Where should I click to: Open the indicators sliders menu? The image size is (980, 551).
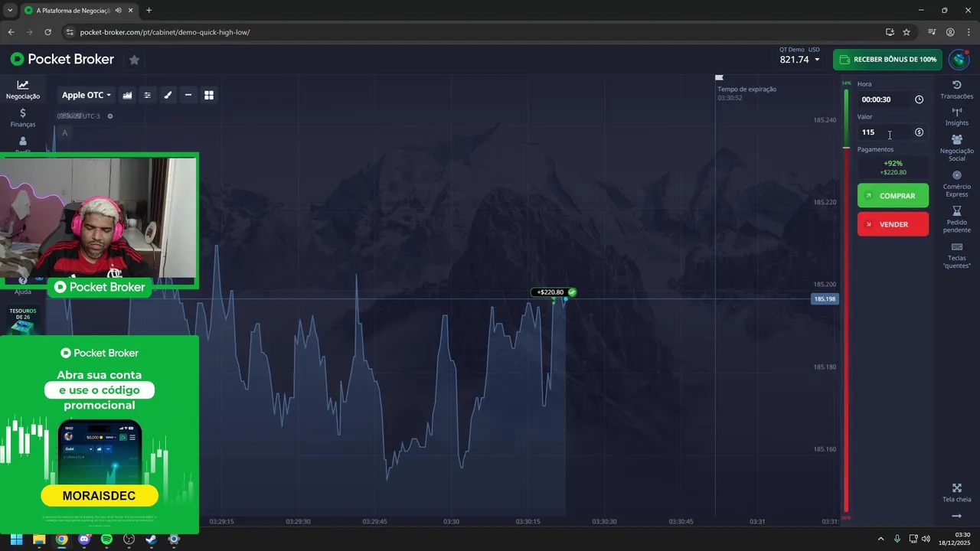click(148, 95)
